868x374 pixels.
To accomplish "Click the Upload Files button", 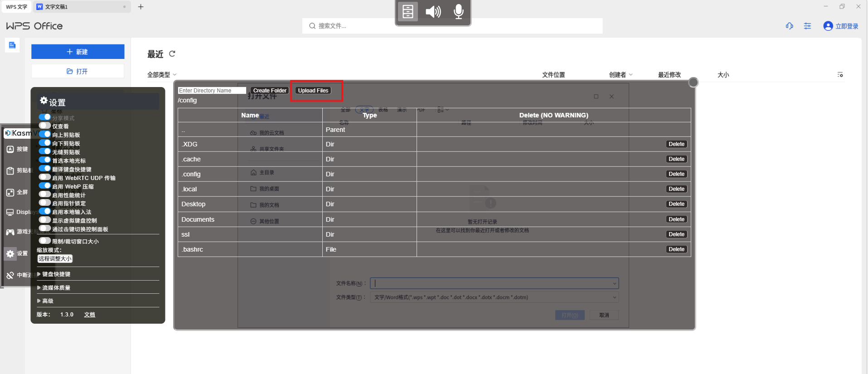I will [x=313, y=91].
